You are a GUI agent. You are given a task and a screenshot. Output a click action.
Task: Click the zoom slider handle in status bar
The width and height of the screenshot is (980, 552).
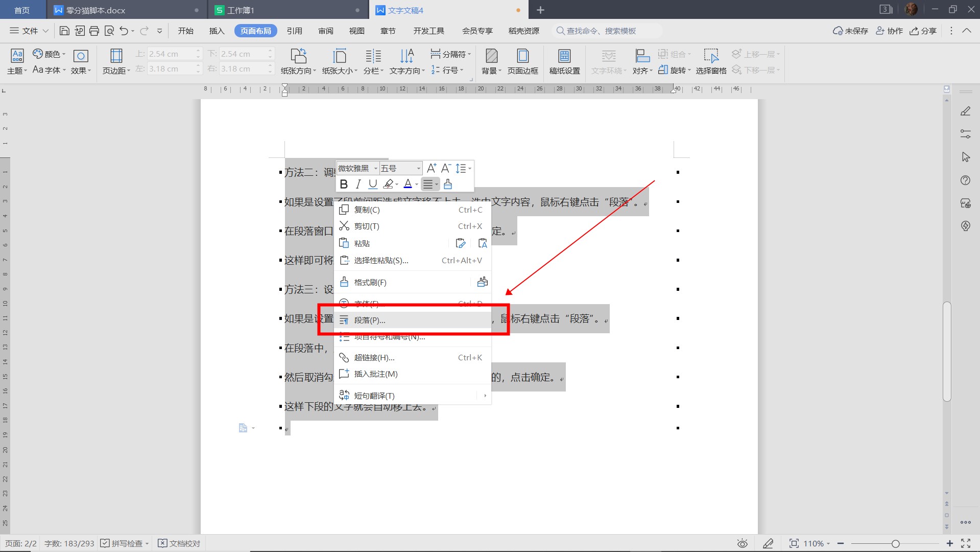895,544
